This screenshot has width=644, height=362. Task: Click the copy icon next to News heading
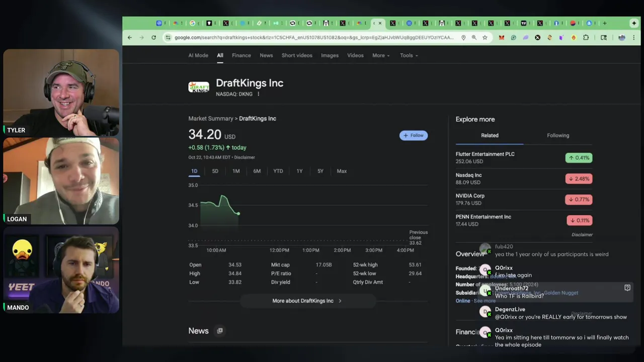(220, 331)
